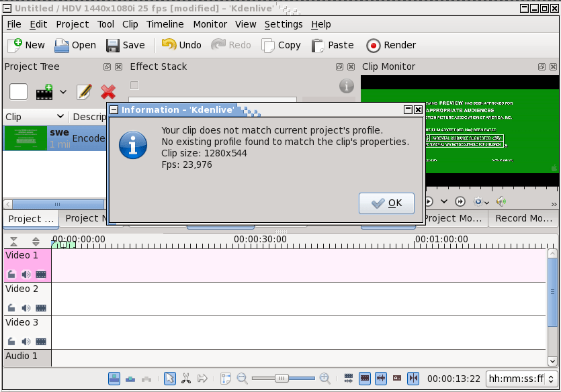Viewport: 561px width, 392px height.
Task: Choose the Selection (pointer) tool
Action: pos(169,378)
